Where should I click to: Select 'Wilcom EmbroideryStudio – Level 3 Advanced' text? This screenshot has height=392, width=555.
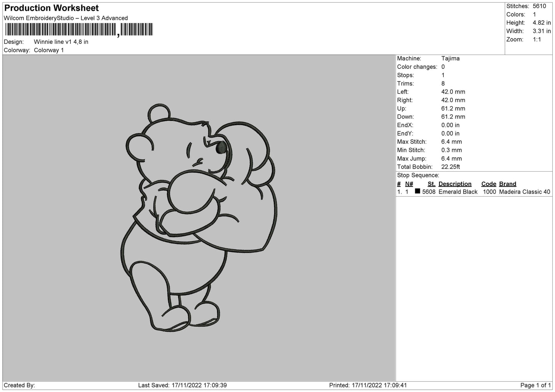tap(66, 18)
